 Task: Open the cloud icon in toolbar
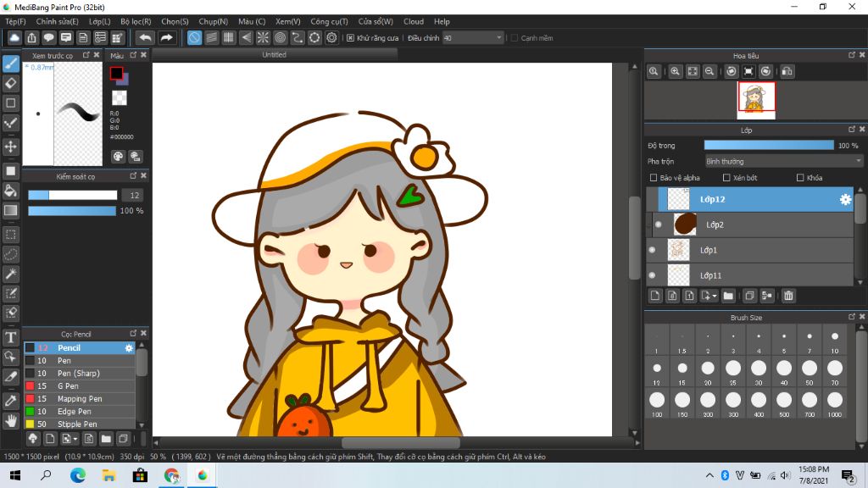(14, 37)
